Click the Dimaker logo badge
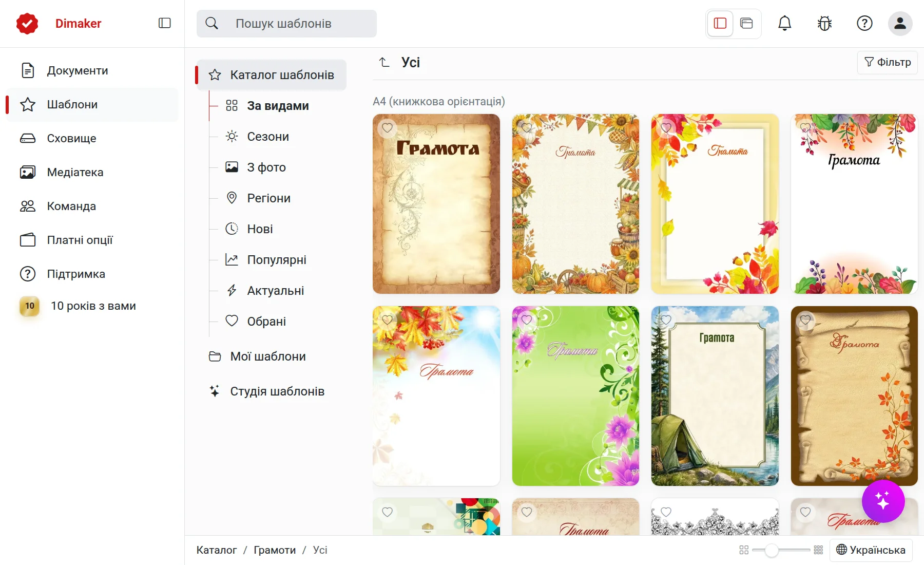924x565 pixels. (27, 24)
